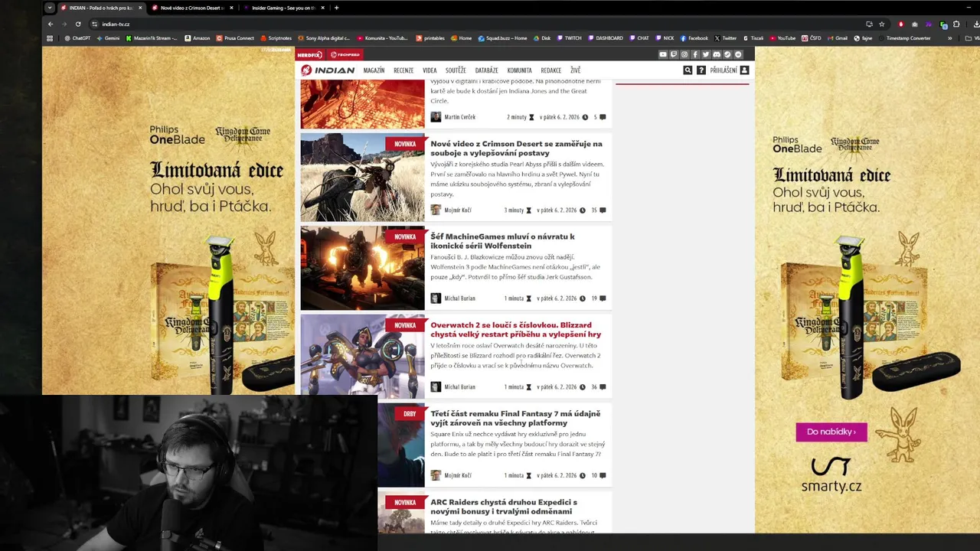
Task: Open the Gmail bookmark
Action: coord(837,38)
